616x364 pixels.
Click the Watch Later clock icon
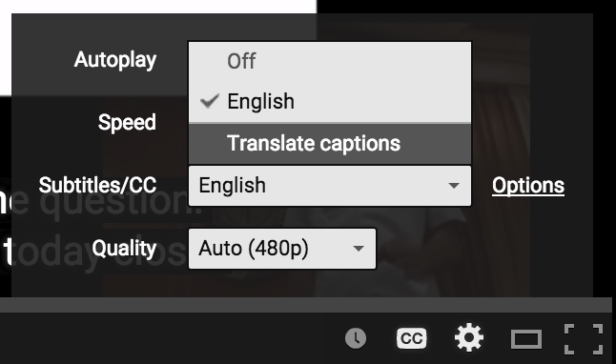pyautogui.click(x=356, y=338)
